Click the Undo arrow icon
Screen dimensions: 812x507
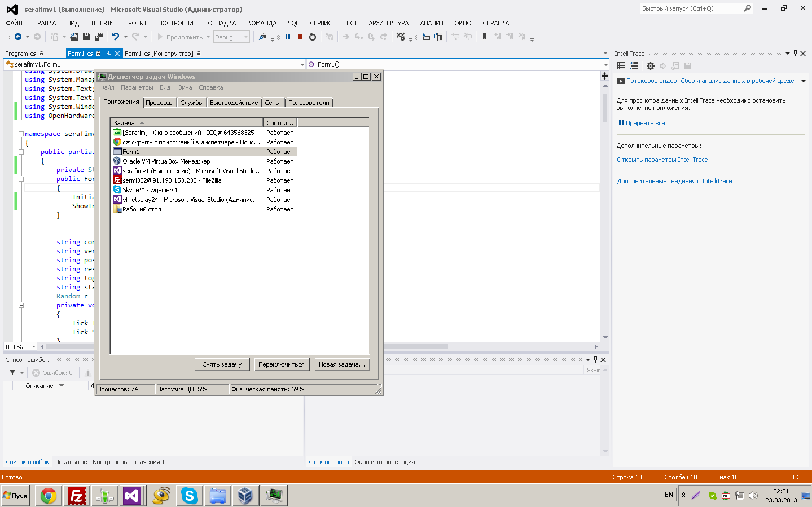click(116, 37)
